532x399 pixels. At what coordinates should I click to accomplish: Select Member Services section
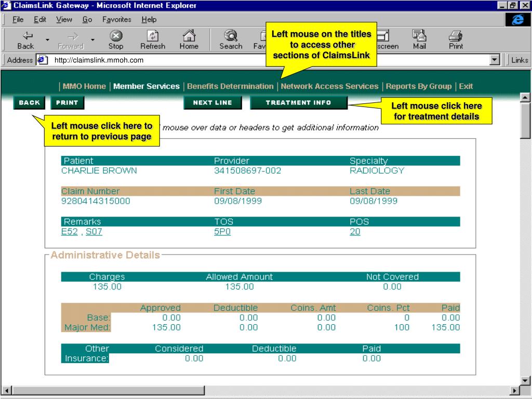[x=146, y=86]
